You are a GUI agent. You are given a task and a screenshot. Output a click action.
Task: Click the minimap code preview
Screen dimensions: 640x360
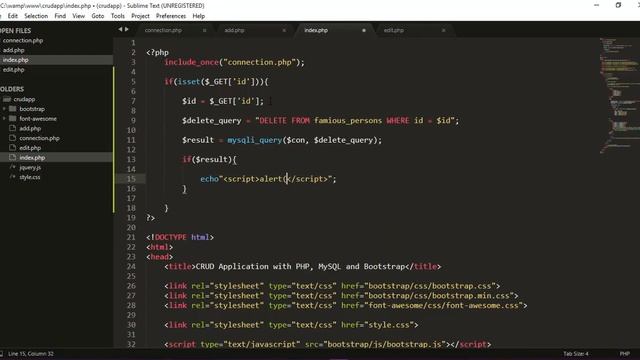tap(620, 96)
